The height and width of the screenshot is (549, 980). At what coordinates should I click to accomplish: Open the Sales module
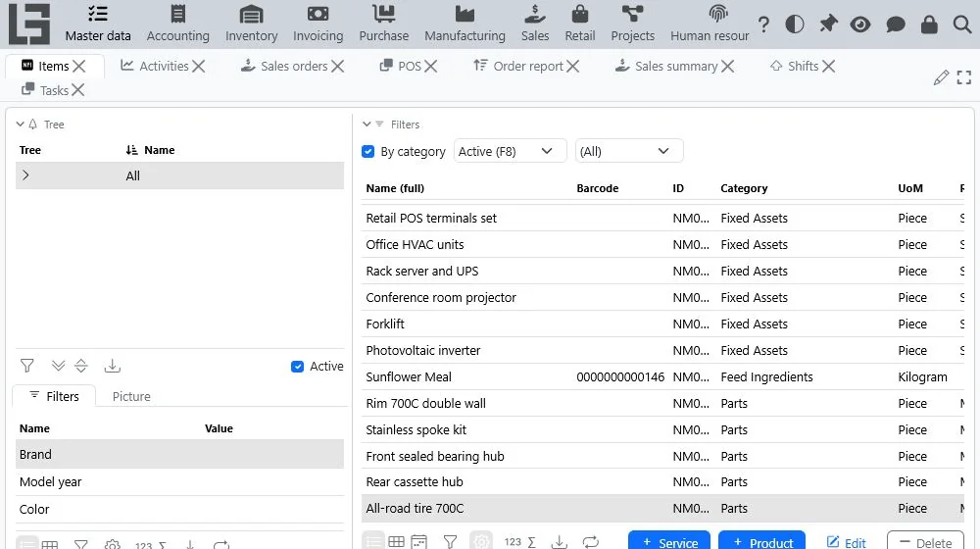(x=535, y=25)
